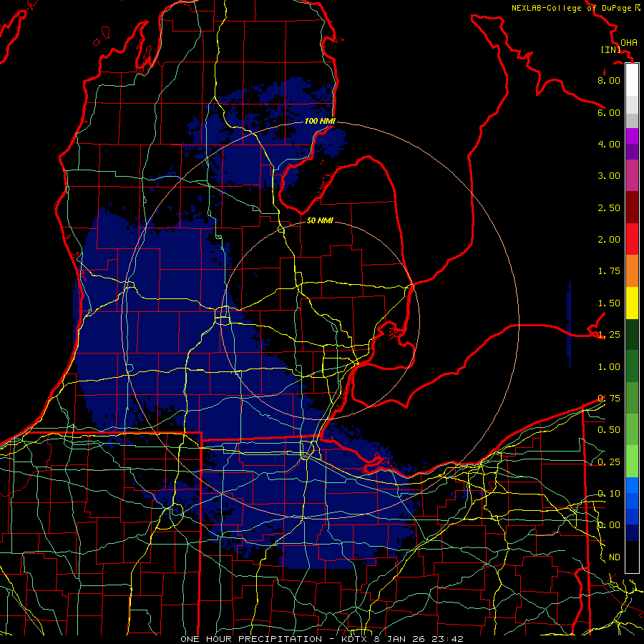Click the ONE HOUR PRECIPITATION caption text
The height and width of the screenshot is (644, 644).
(251, 639)
